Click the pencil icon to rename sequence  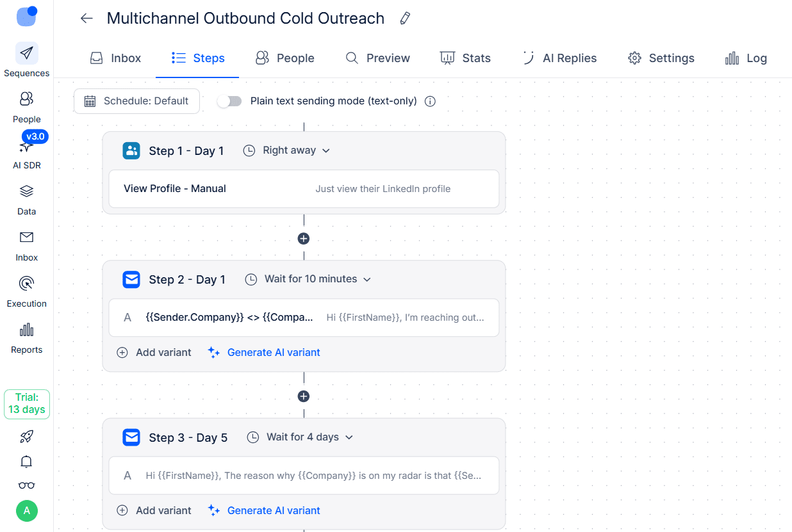(405, 19)
